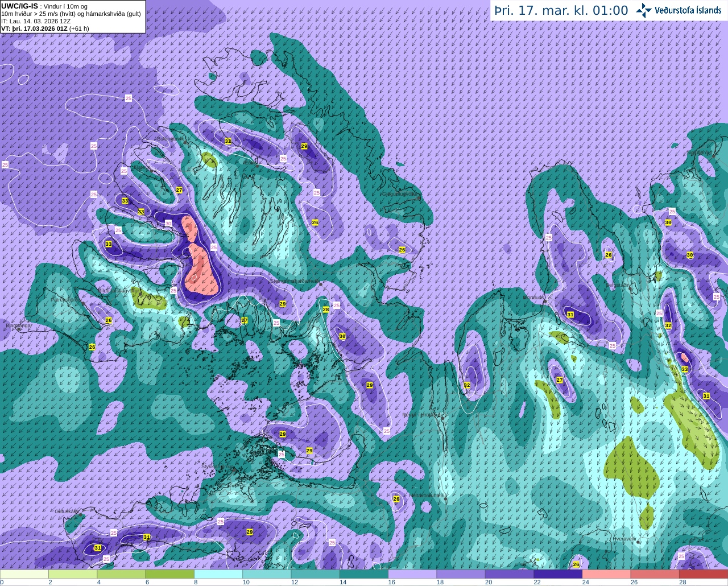This screenshot has height=586, width=728.
Task: Select the salmon 26–28 legend swatch
Action: click(x=655, y=574)
